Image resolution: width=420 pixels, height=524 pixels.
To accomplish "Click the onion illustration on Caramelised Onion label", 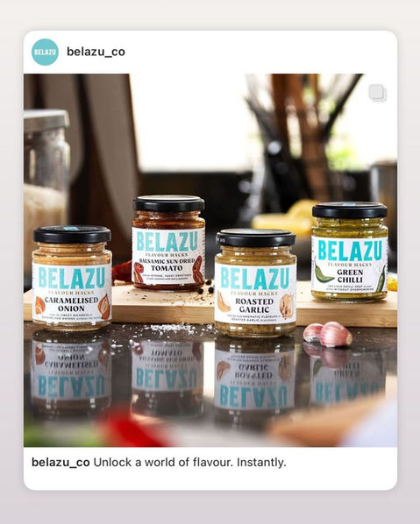I will (x=104, y=306).
